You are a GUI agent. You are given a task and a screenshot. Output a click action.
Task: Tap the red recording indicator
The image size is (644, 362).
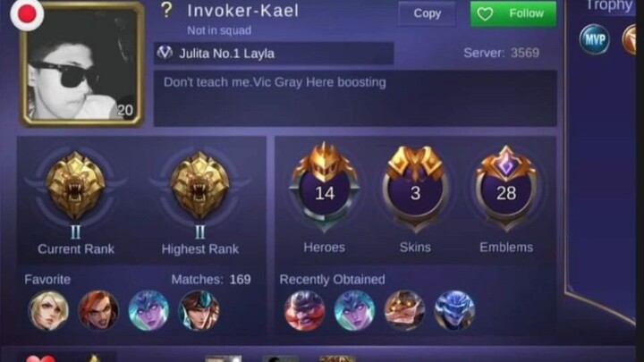27,14
